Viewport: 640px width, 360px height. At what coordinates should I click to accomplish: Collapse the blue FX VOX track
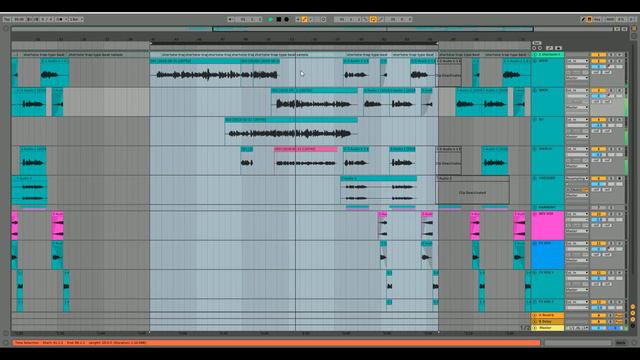click(x=535, y=243)
